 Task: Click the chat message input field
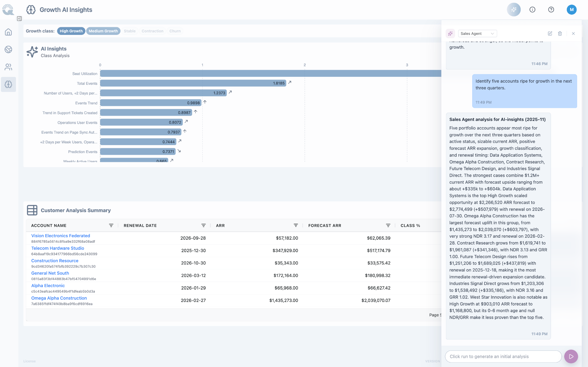(x=503, y=356)
